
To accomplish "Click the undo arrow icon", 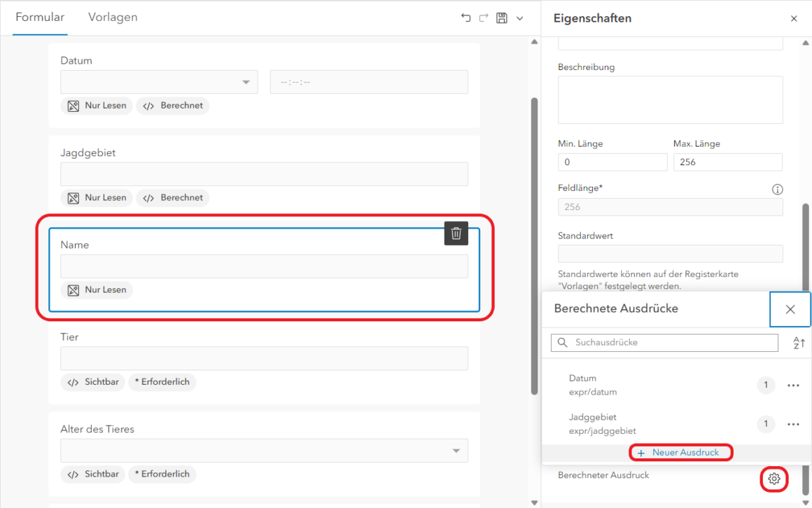I will (x=466, y=17).
